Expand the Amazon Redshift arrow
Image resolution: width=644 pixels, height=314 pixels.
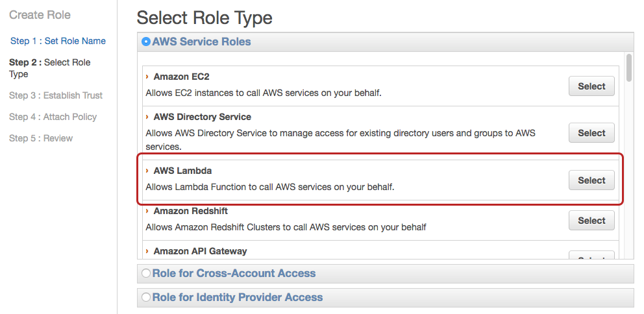[147, 211]
